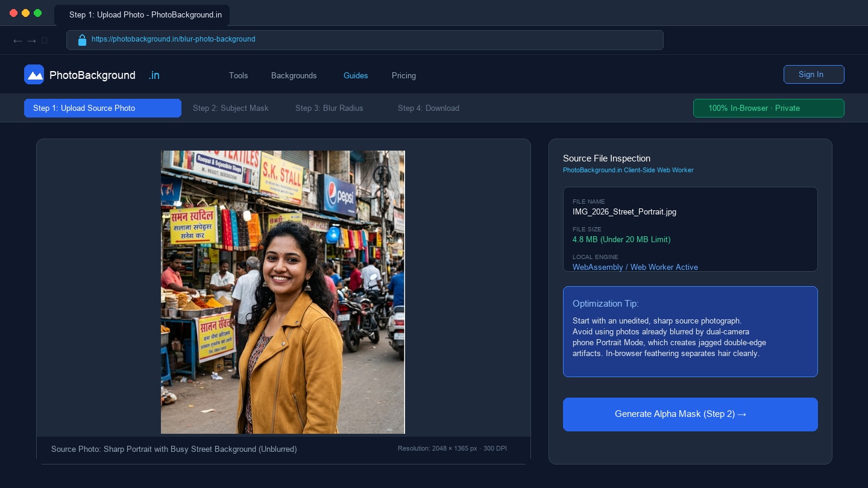868x488 pixels.
Task: Go back with the browser back arrow
Action: pyautogui.click(x=17, y=40)
